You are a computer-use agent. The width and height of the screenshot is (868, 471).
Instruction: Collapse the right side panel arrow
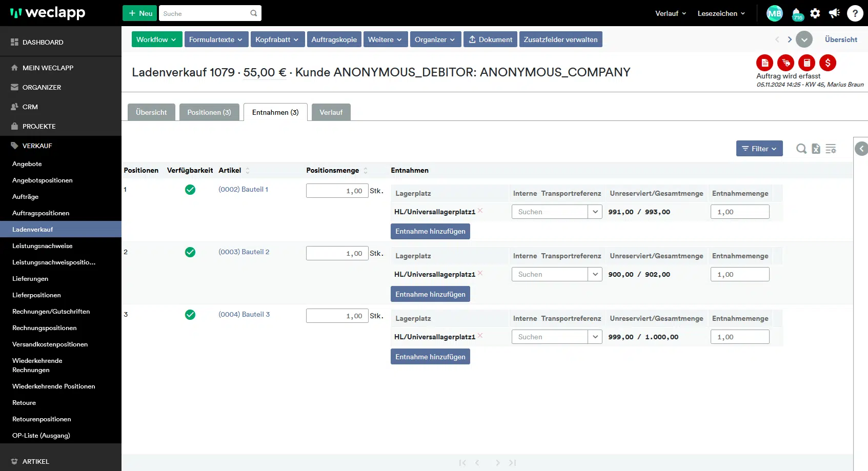click(861, 149)
